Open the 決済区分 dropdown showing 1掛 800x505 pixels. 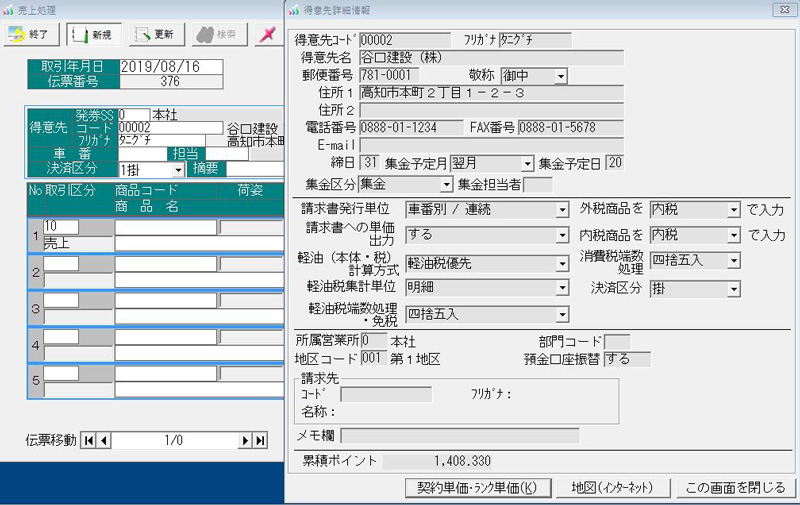point(178,170)
